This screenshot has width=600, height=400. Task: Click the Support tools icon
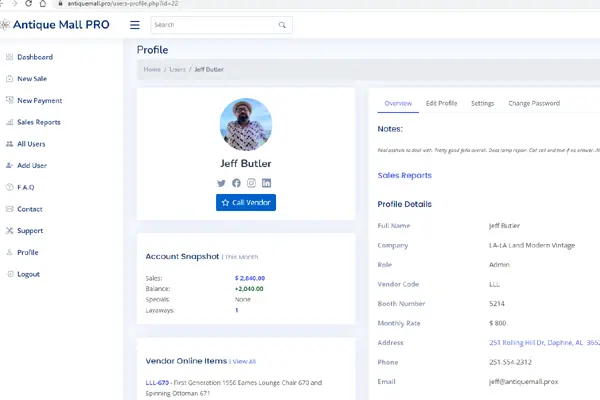click(x=10, y=230)
